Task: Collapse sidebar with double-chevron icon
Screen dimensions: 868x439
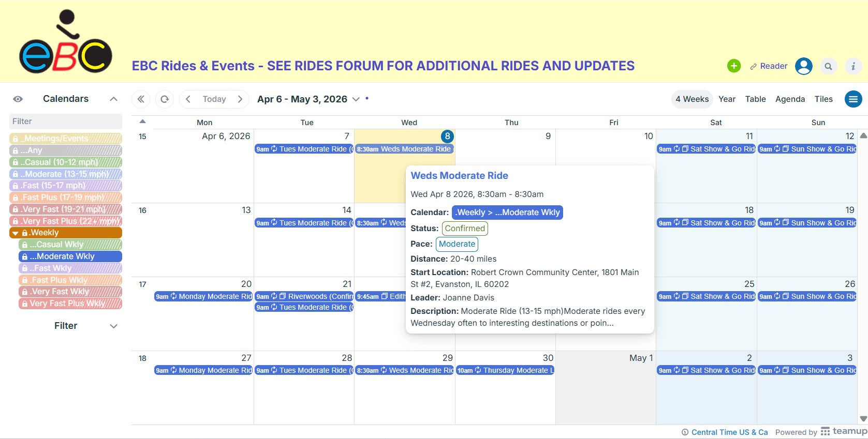Action: click(x=141, y=99)
